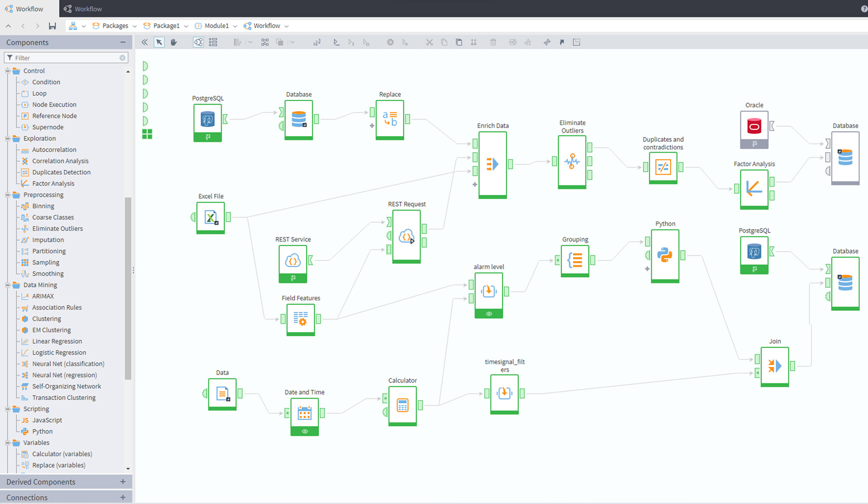Switch to list view of nodes

(213, 42)
